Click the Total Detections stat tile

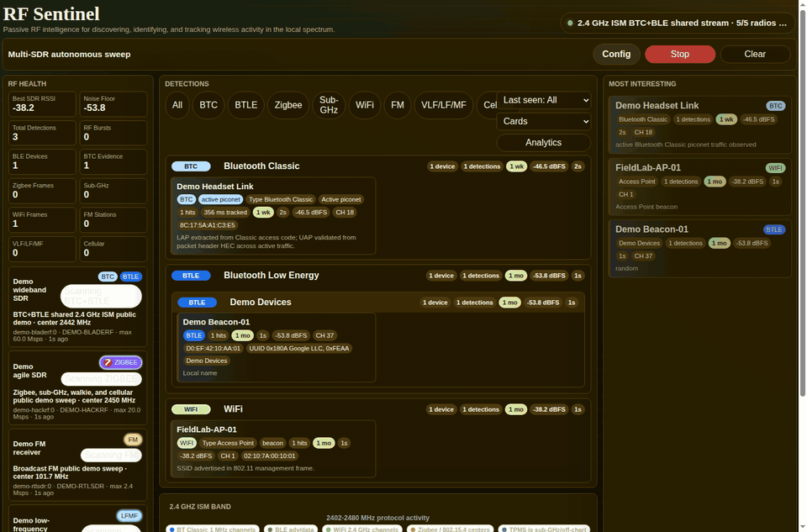[42, 133]
